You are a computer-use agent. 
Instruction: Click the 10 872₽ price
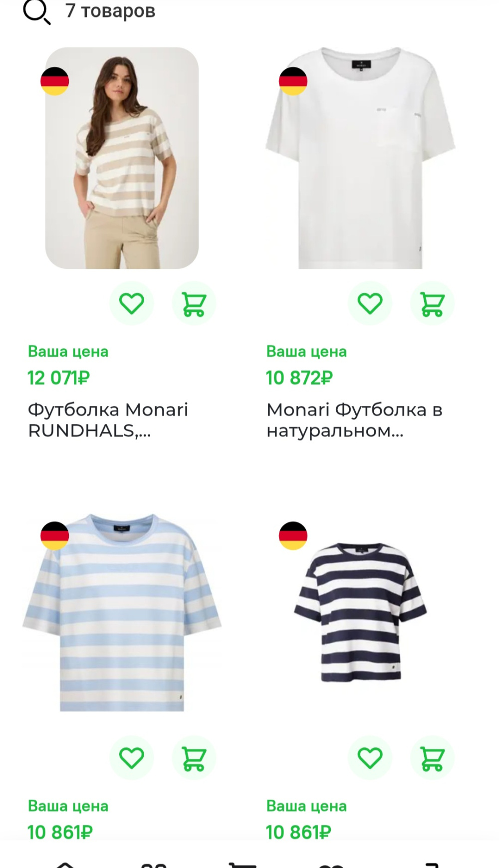[299, 378]
